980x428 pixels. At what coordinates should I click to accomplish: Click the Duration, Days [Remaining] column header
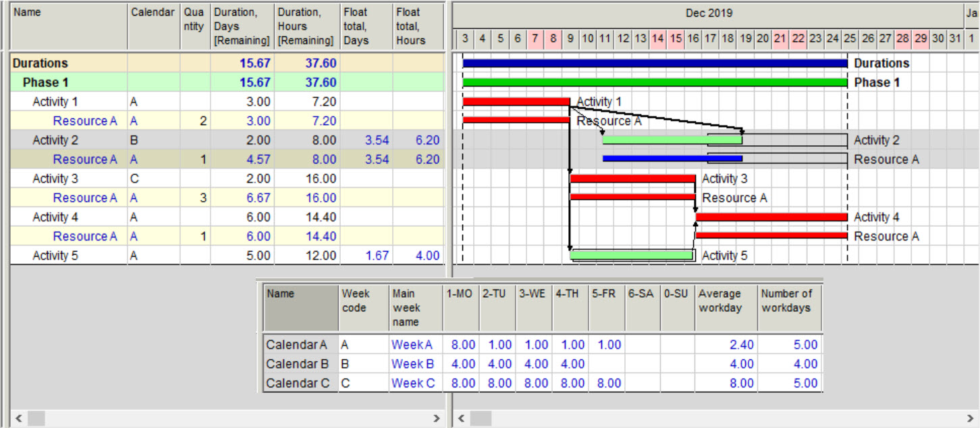point(242,26)
